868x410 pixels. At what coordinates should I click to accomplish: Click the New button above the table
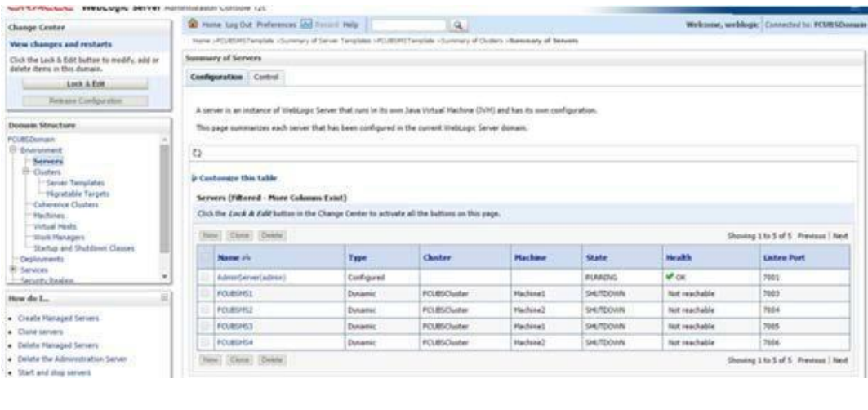click(x=210, y=236)
